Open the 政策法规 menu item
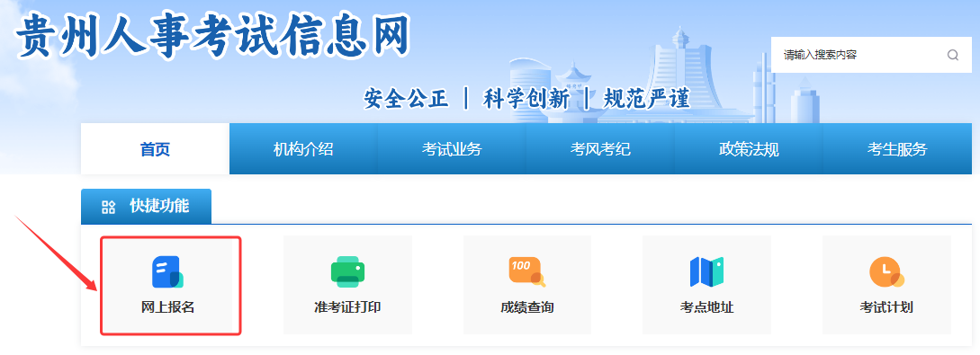 coord(749,149)
